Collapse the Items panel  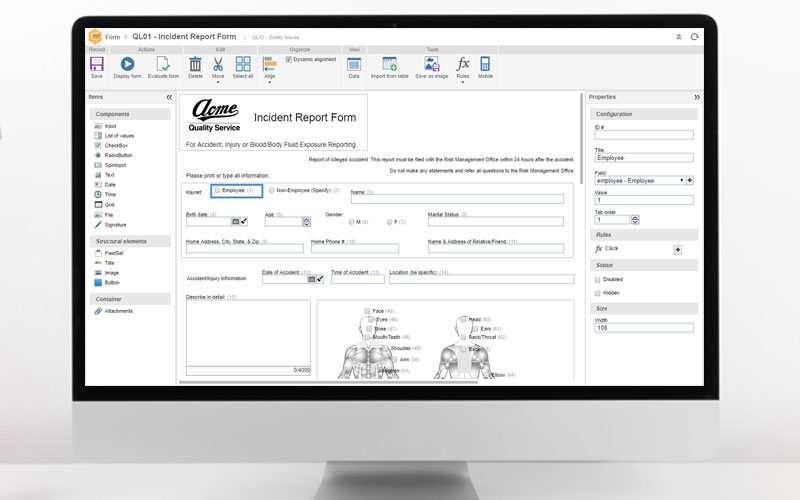click(169, 97)
